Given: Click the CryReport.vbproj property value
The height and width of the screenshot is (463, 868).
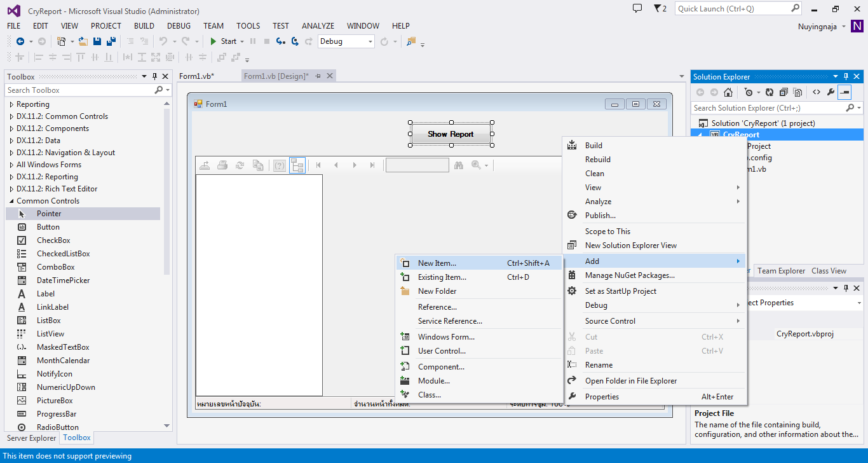Looking at the screenshot, I should (804, 334).
